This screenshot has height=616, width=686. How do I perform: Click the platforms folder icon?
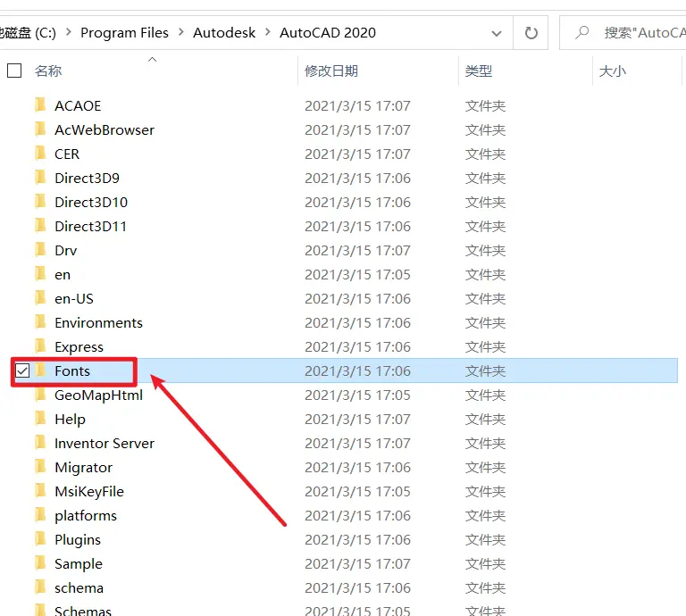[x=40, y=515]
